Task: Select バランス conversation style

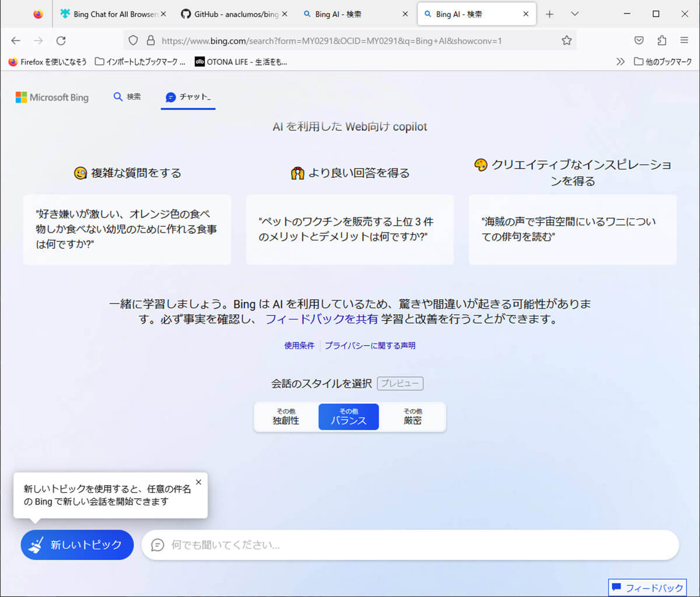Action: click(349, 417)
